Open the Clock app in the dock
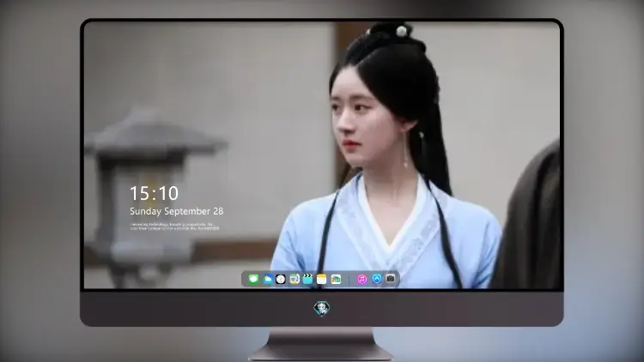The width and height of the screenshot is (644, 362). (281, 279)
